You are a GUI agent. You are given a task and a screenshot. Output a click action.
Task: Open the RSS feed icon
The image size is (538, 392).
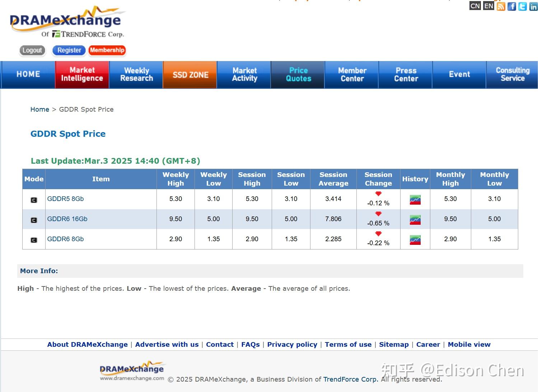pos(501,6)
